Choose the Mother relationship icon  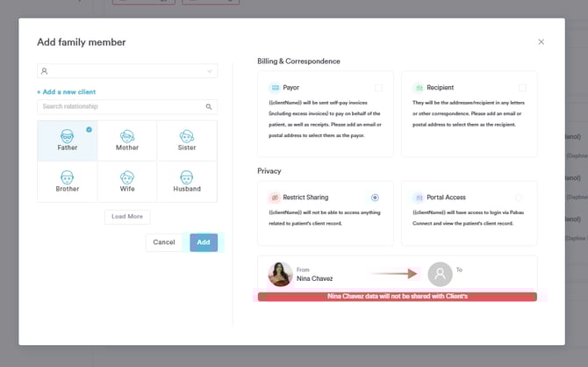click(x=126, y=137)
